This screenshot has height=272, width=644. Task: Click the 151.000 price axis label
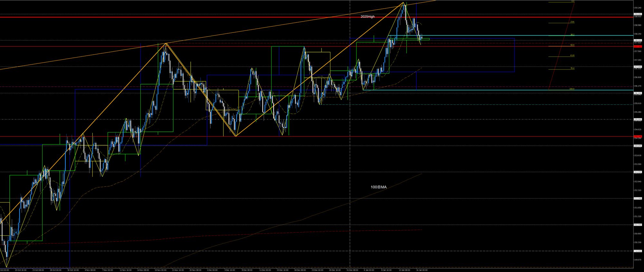coord(638,225)
